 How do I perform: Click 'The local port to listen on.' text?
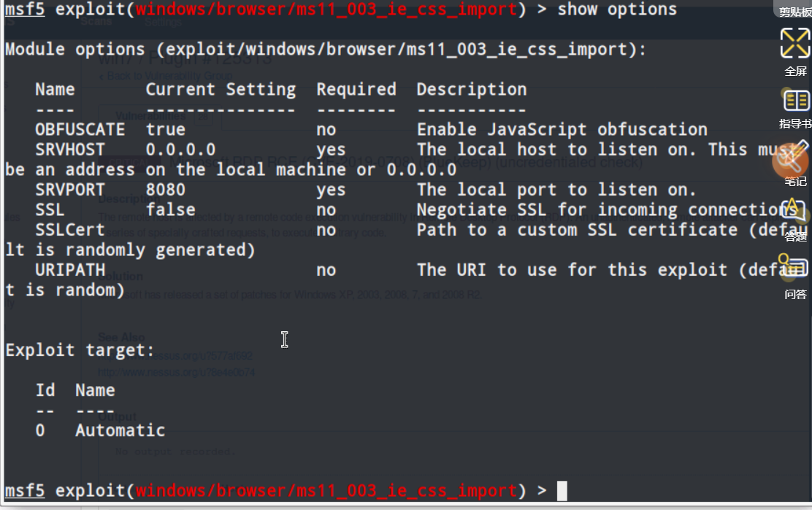point(556,190)
